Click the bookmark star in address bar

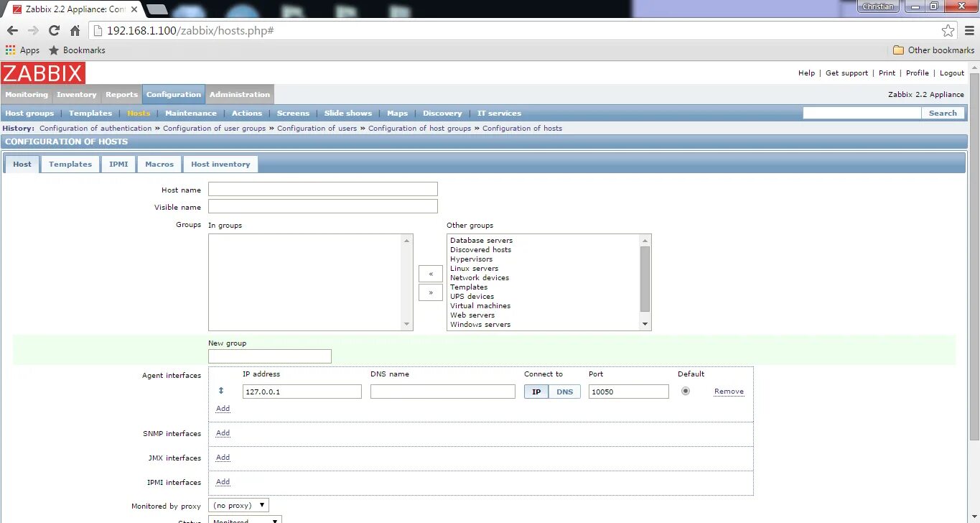click(x=947, y=30)
